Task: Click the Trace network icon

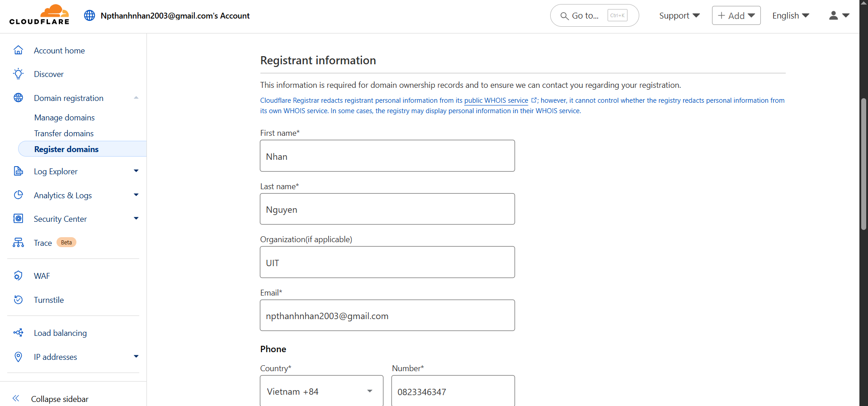Action: [x=19, y=243]
